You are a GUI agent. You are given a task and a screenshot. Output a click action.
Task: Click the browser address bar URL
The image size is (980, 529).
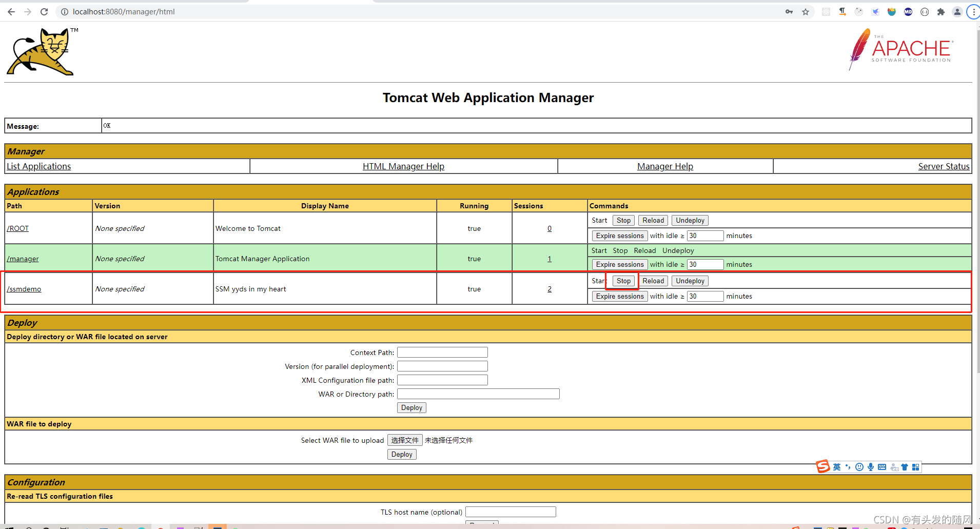coord(124,12)
